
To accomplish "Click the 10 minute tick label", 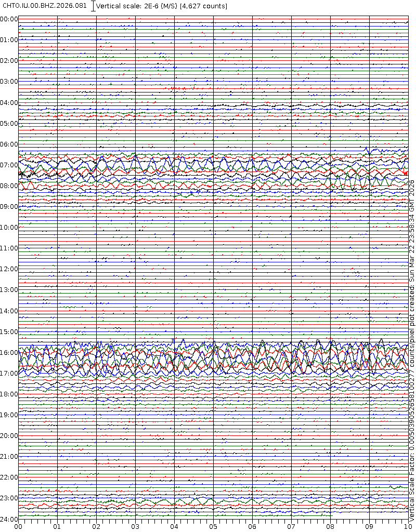I will [408, 526].
